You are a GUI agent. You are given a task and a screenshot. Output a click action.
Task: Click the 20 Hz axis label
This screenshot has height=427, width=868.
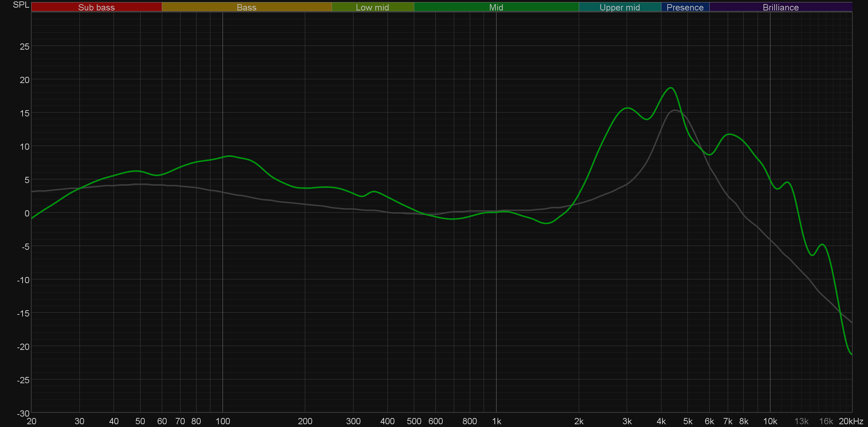coord(32,421)
